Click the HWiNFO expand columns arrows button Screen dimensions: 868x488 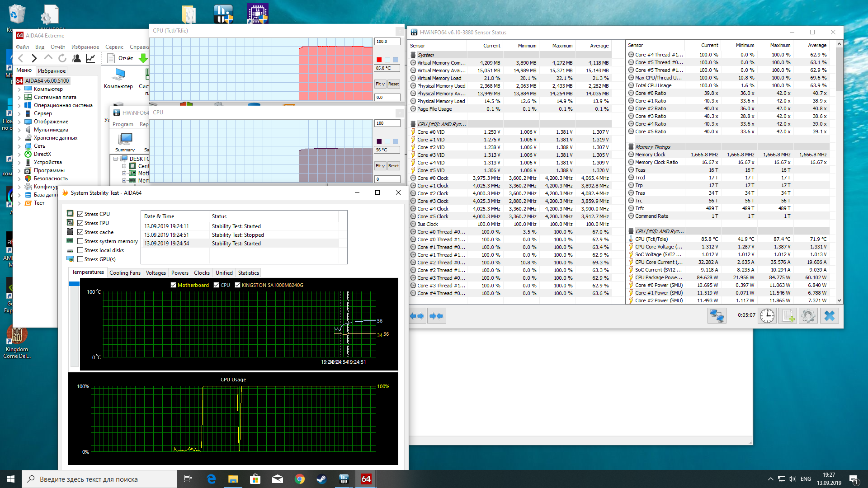coord(417,316)
